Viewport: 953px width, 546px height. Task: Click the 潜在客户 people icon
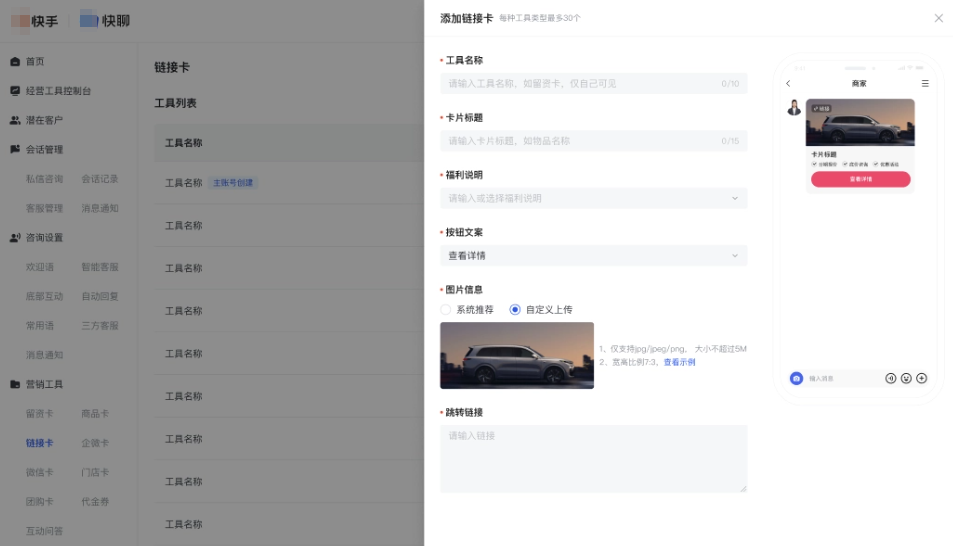tap(15, 120)
